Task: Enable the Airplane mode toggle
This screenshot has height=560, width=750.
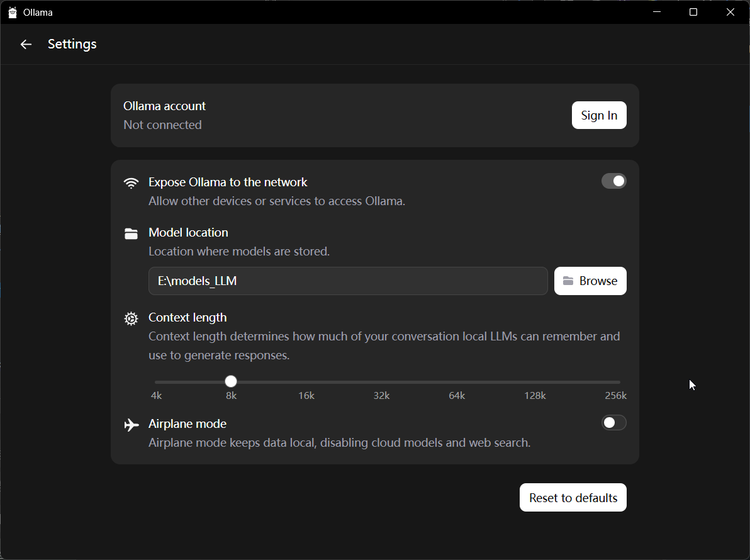Action: [613, 423]
